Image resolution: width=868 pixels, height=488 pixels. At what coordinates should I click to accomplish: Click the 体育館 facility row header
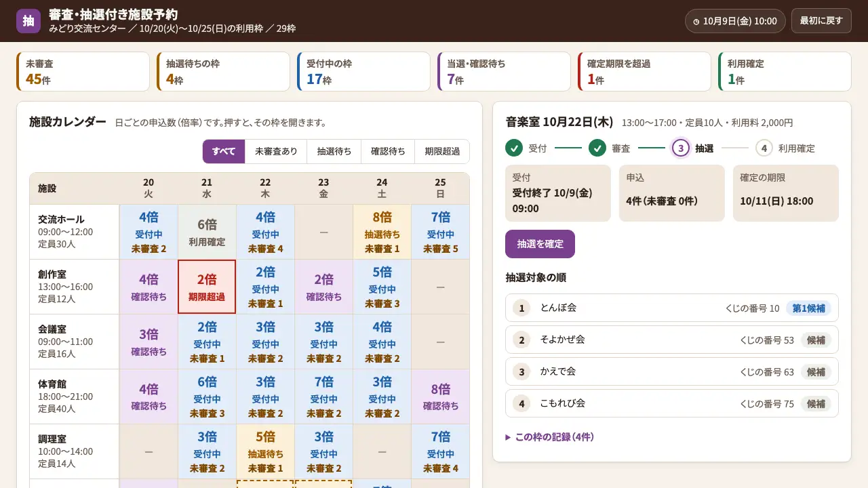pos(75,396)
